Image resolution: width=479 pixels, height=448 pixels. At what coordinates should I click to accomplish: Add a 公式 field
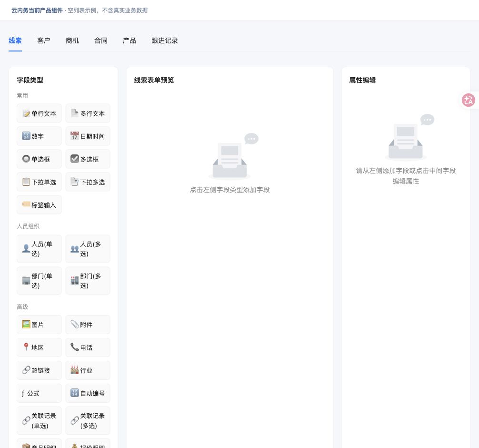(39, 393)
